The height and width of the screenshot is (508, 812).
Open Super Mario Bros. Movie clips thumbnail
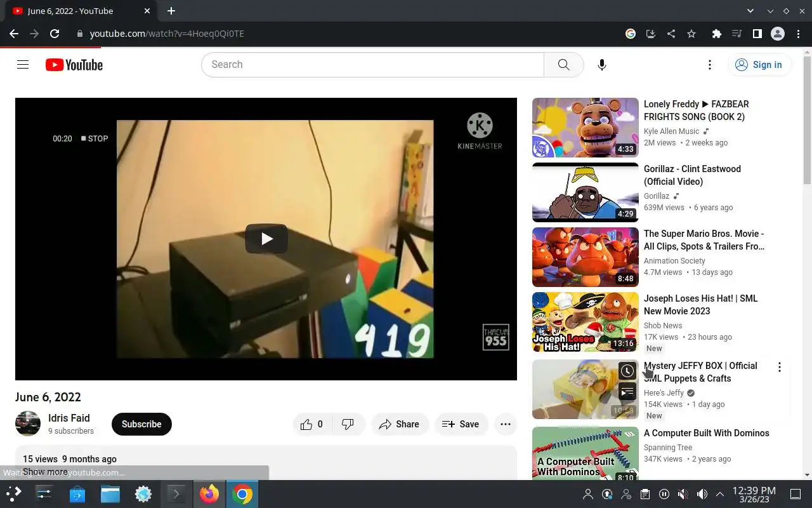[x=586, y=257]
